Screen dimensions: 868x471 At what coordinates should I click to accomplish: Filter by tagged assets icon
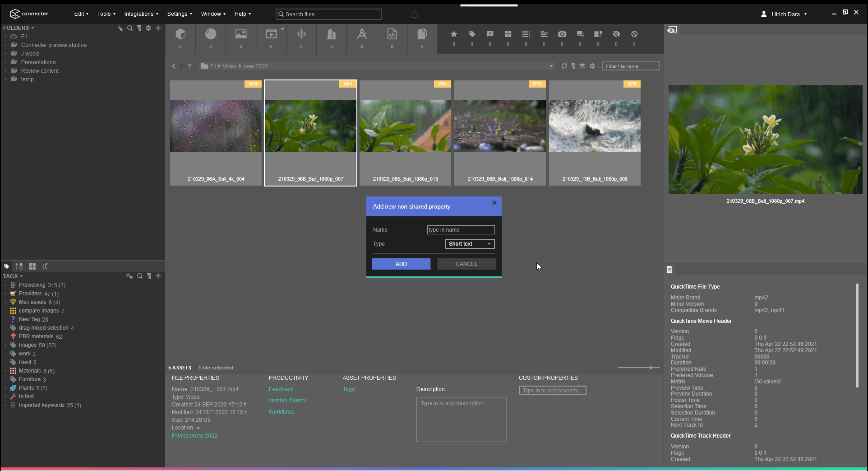472,34
